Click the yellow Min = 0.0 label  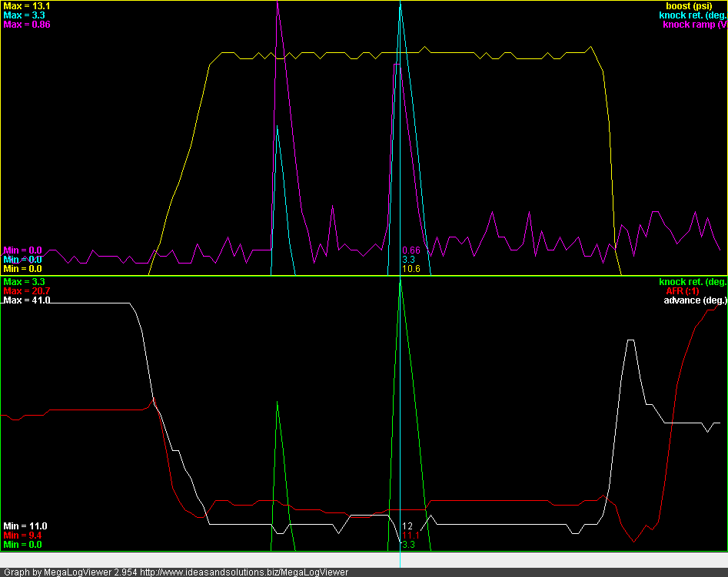(x=23, y=269)
